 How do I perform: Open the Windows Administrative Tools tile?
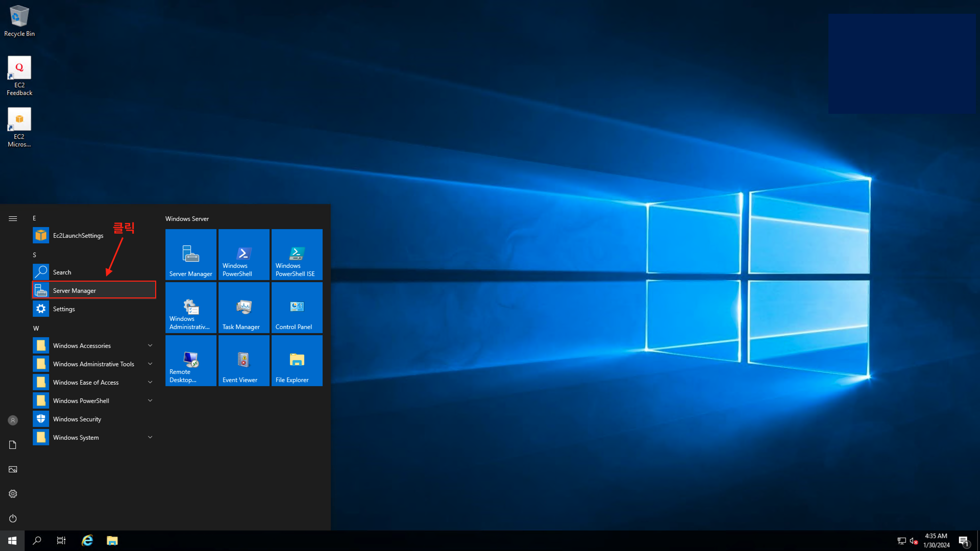click(x=190, y=308)
